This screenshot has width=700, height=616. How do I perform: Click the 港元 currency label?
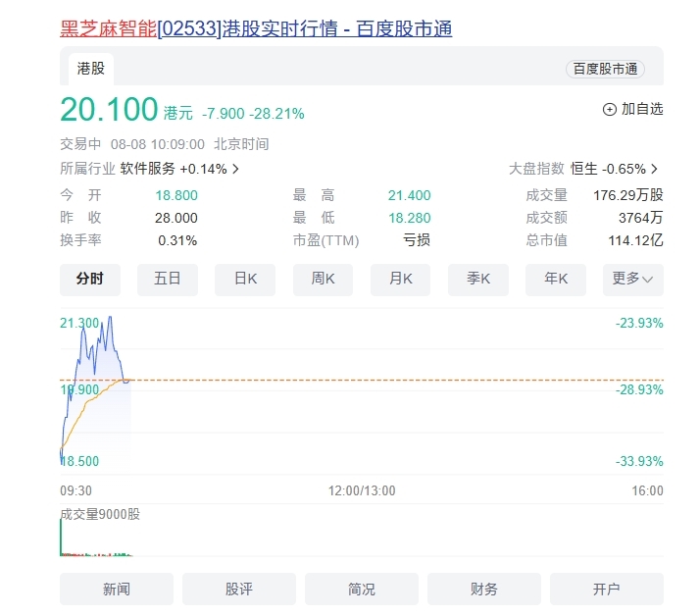click(178, 114)
